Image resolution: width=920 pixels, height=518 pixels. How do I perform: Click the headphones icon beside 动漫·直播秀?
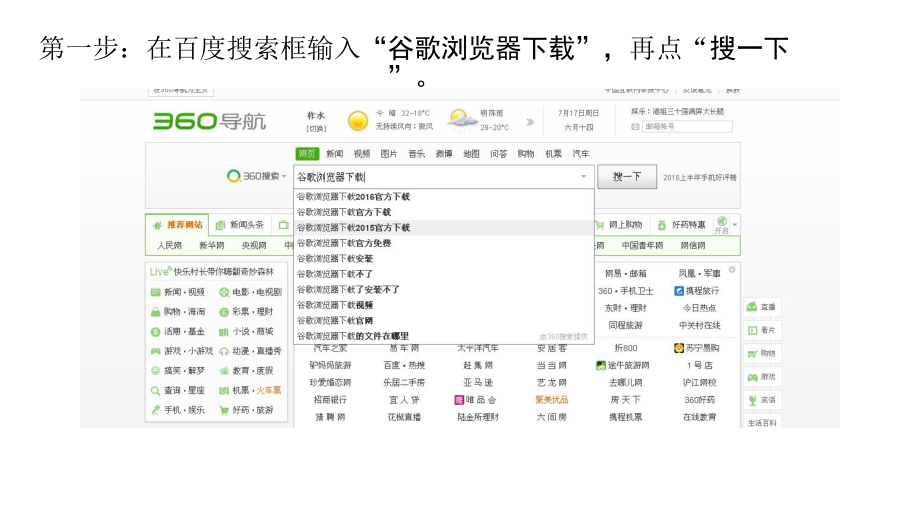coord(224,351)
